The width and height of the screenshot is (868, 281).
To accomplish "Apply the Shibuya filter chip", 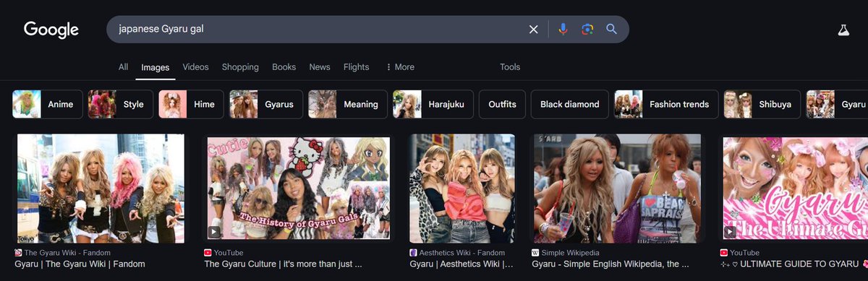I will pyautogui.click(x=762, y=104).
